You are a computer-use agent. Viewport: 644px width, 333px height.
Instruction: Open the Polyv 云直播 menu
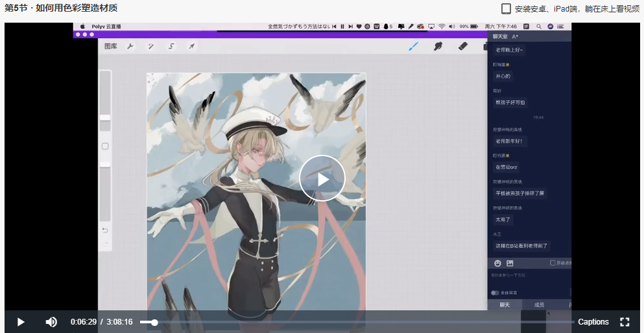click(x=106, y=27)
